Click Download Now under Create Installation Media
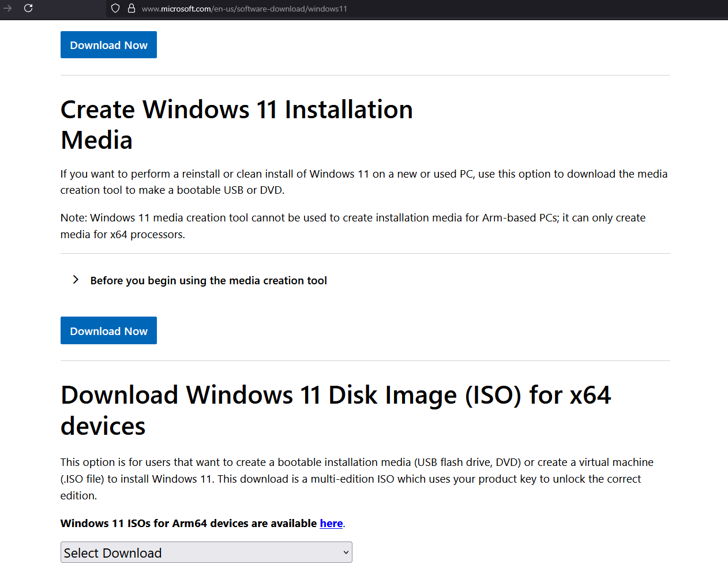728x568 pixels. [x=108, y=330]
